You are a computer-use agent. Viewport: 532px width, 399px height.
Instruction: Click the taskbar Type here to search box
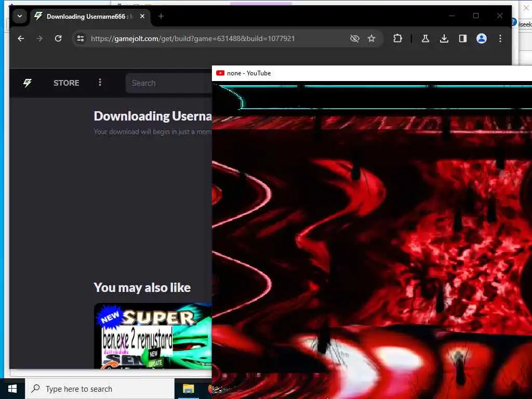coord(99,389)
